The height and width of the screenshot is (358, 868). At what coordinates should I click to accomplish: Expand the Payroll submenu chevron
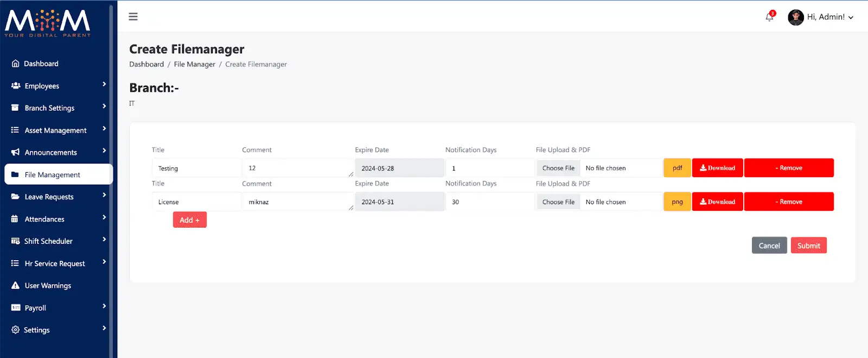(x=104, y=306)
